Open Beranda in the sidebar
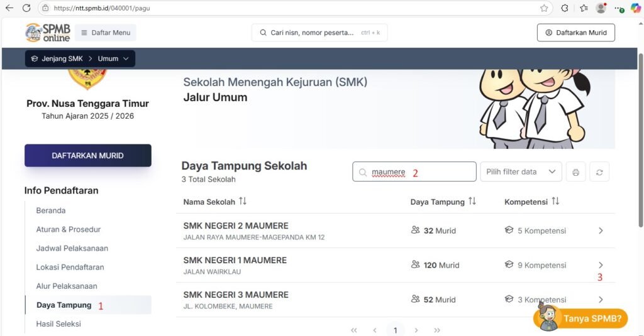Screen dimensions: 644x336 pyautogui.click(x=51, y=210)
